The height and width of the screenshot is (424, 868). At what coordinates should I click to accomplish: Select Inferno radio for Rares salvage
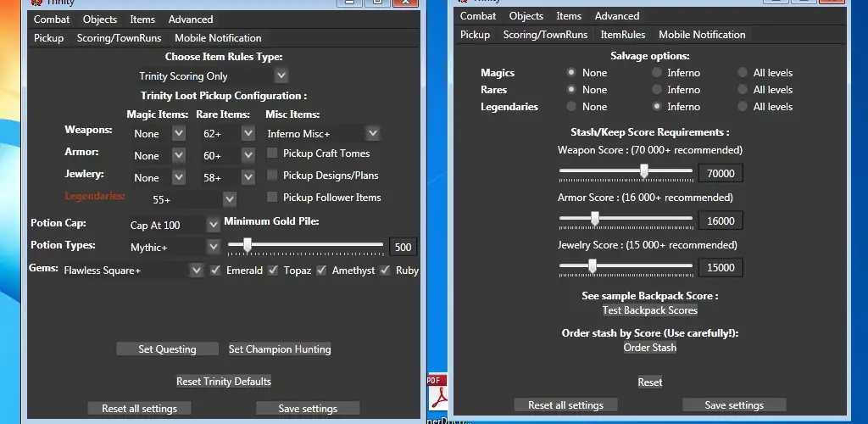(657, 89)
